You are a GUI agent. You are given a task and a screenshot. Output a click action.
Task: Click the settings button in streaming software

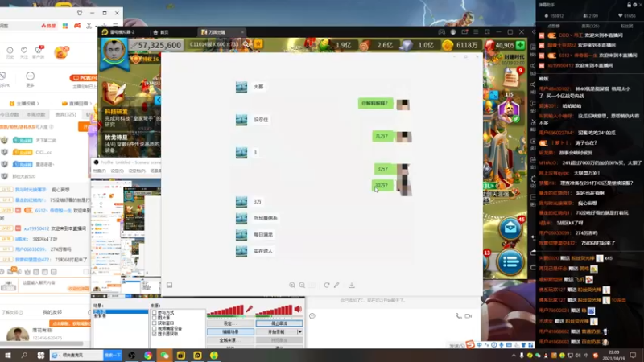[230, 323]
